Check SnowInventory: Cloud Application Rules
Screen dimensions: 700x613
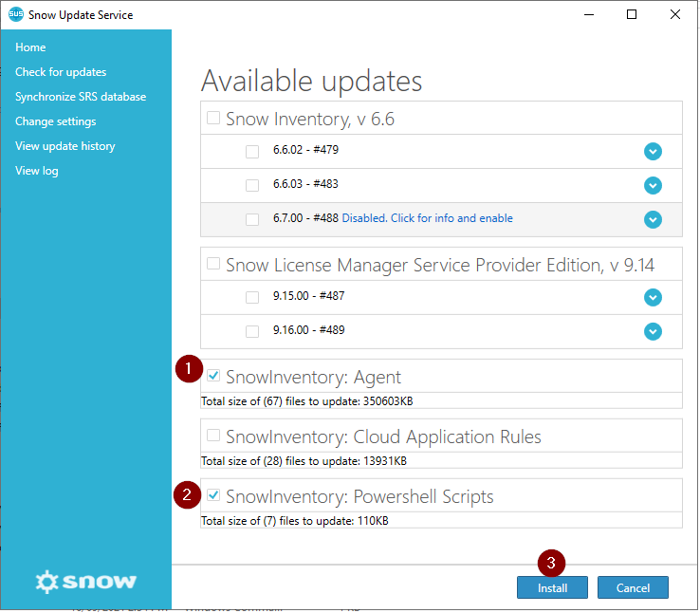tap(213, 435)
